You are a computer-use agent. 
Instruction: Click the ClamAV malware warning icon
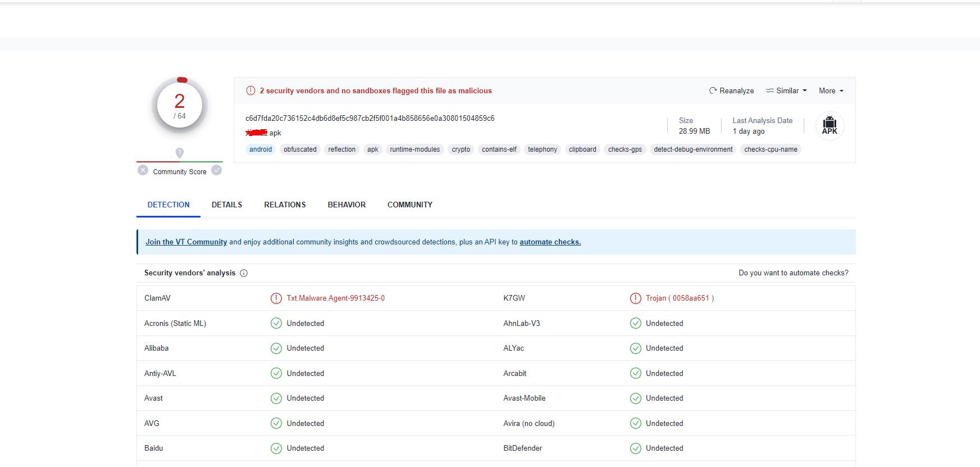tap(276, 298)
